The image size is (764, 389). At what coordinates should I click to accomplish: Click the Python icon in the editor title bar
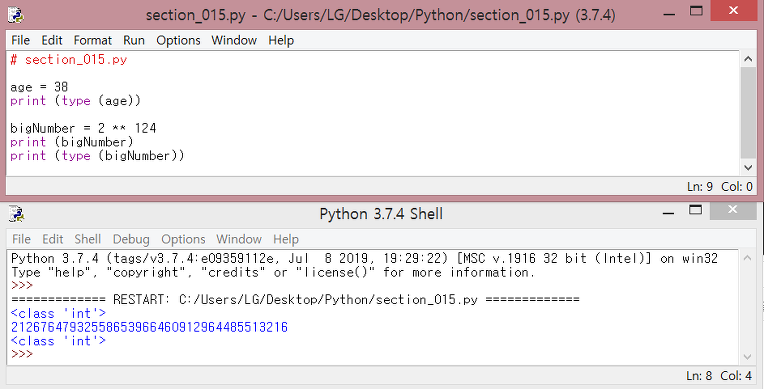tap(16, 15)
